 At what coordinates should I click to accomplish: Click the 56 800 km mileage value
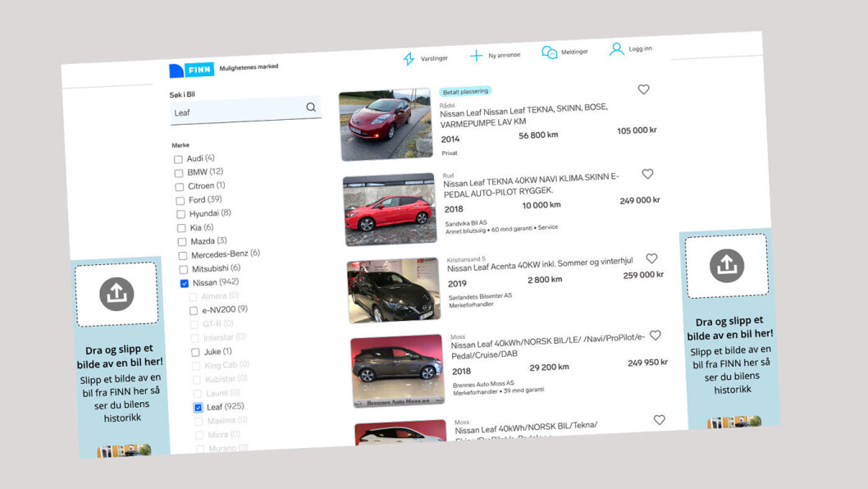point(538,135)
